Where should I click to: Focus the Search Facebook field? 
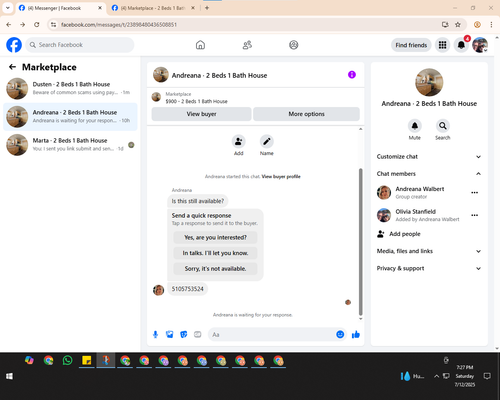(x=80, y=45)
